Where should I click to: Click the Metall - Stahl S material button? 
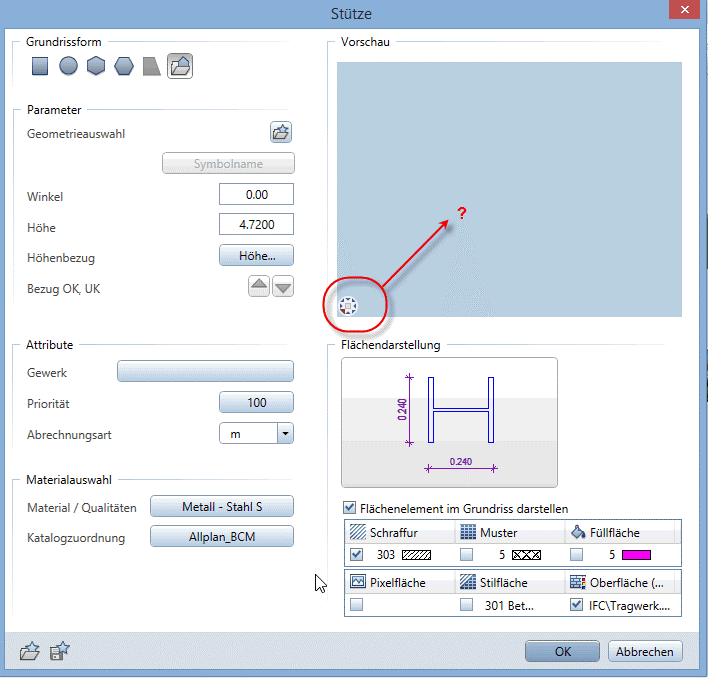221,506
